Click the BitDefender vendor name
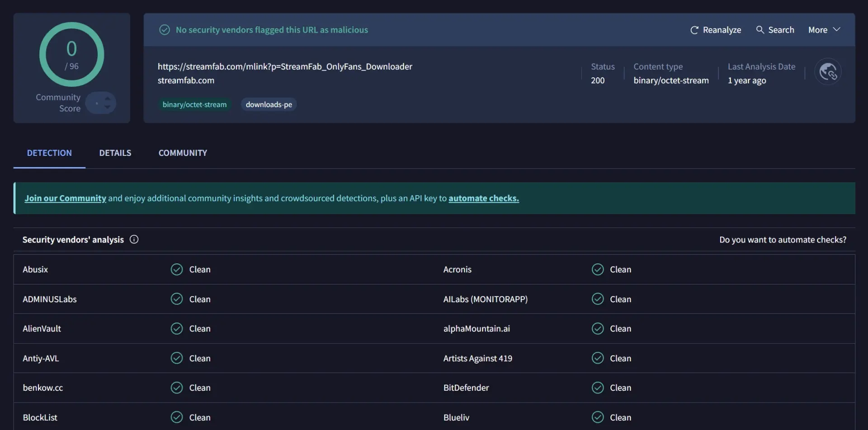This screenshot has width=868, height=430. pyautogui.click(x=466, y=388)
